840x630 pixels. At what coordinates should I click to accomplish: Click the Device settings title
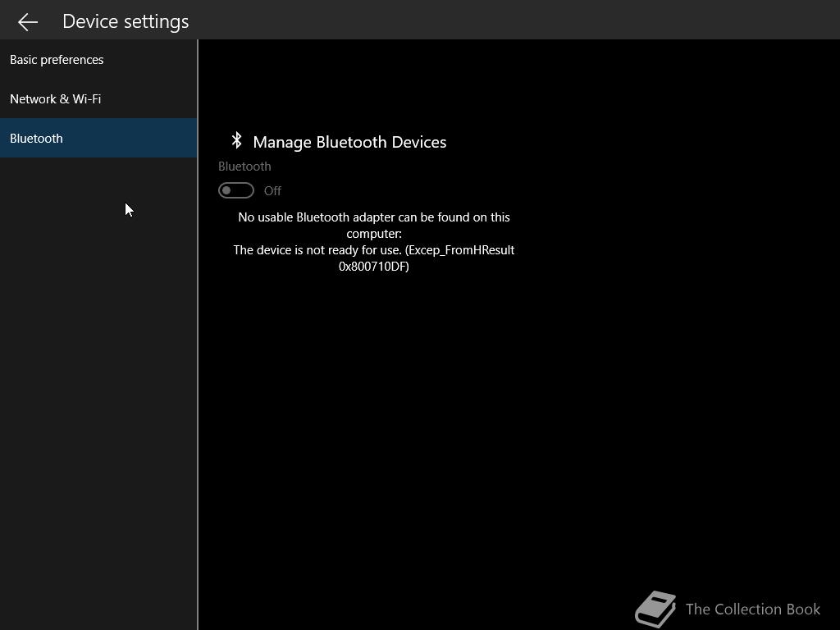pyautogui.click(x=126, y=21)
